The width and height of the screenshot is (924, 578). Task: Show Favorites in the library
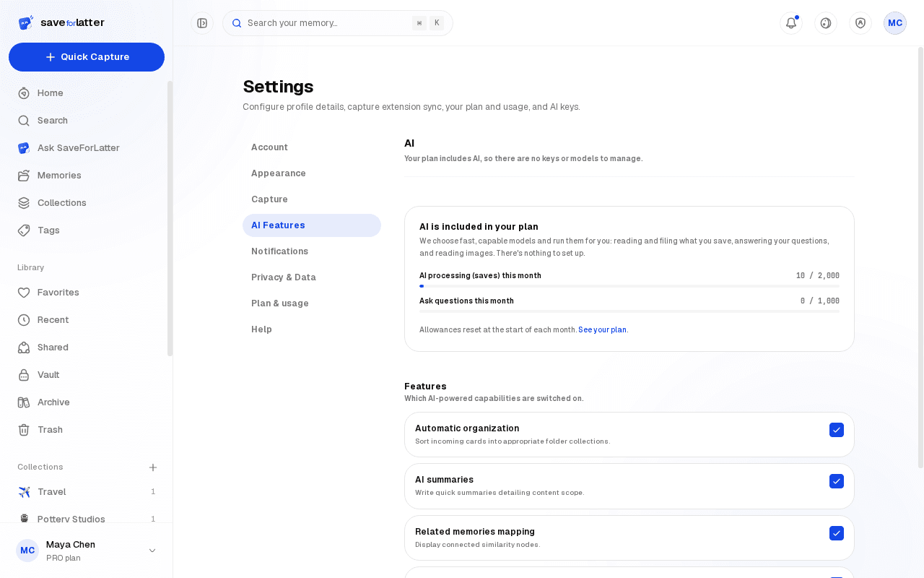(x=87, y=293)
